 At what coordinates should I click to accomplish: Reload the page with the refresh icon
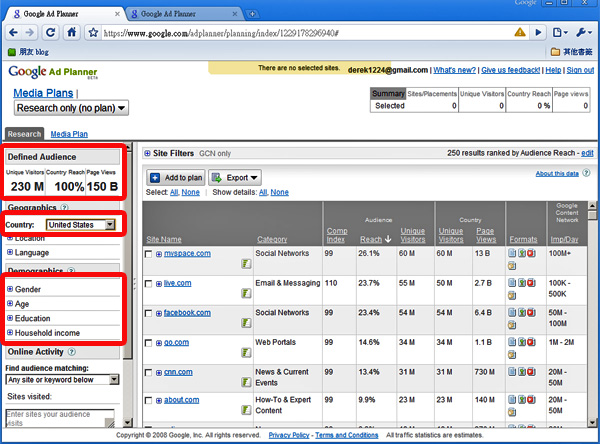coord(51,33)
